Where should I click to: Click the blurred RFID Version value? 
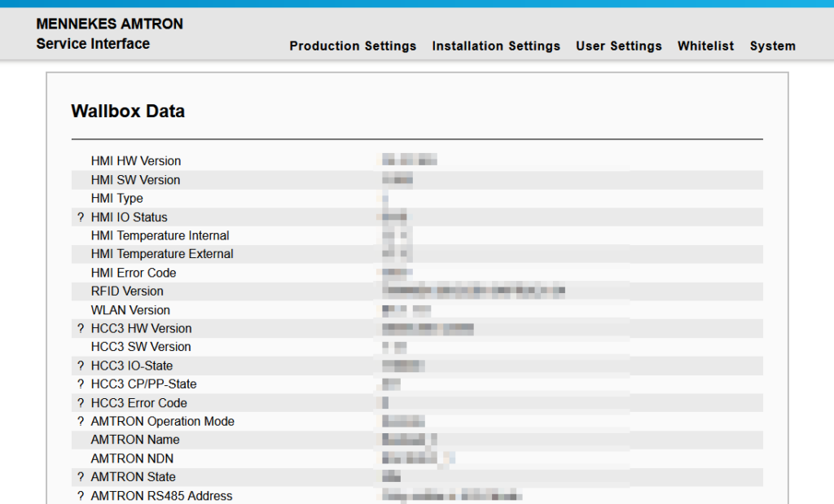click(473, 291)
